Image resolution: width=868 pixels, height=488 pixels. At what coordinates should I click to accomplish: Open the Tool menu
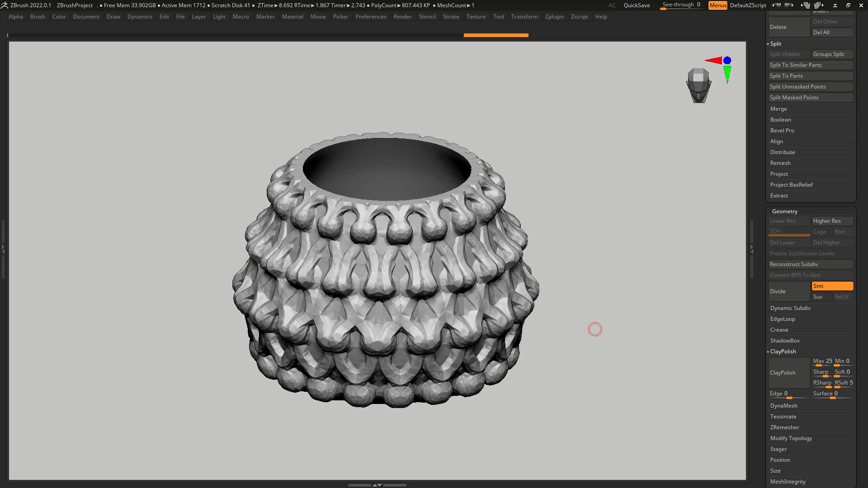point(499,17)
